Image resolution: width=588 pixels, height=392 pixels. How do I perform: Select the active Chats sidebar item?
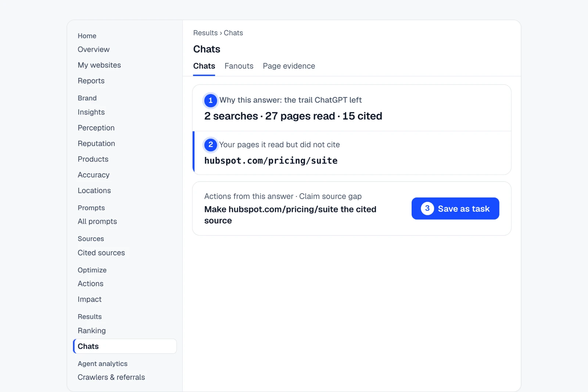coord(125,346)
